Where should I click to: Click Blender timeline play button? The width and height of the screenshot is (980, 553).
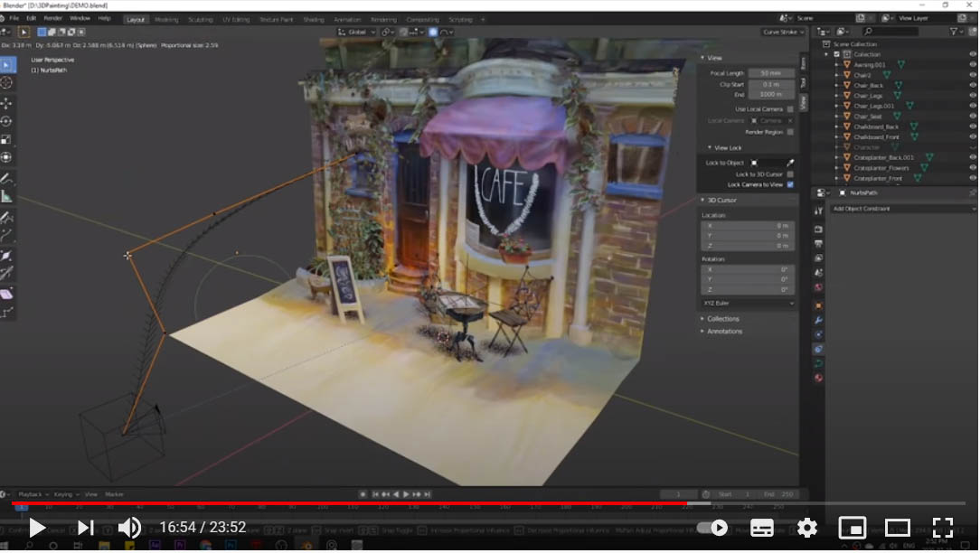(x=406, y=494)
